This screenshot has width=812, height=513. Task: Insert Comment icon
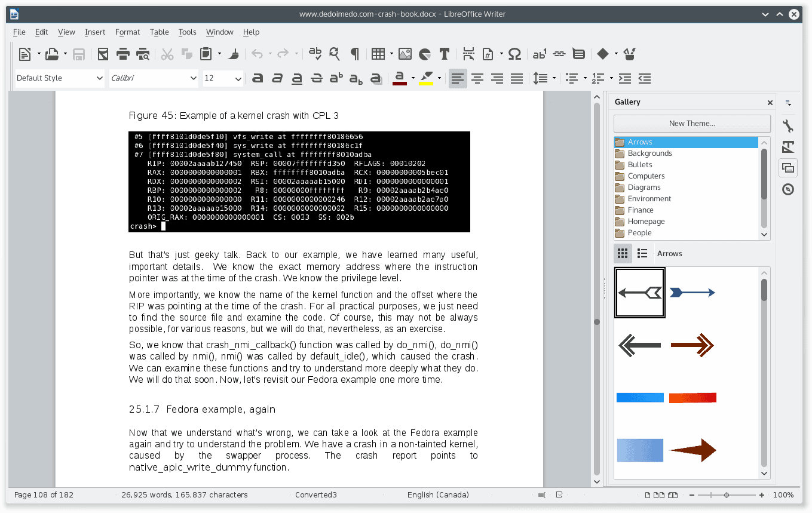(578, 54)
